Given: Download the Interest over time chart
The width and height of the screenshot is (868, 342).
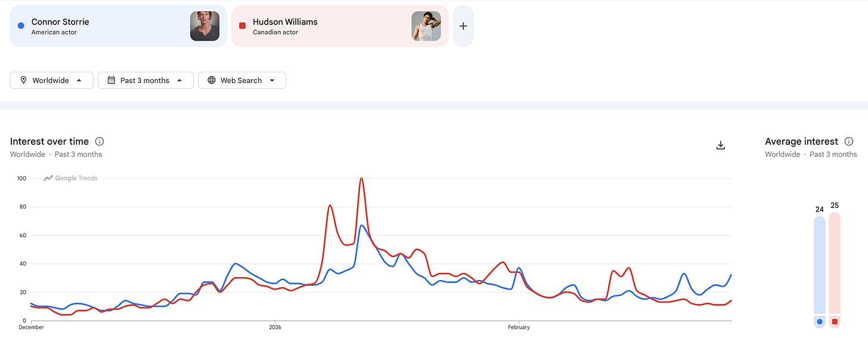Looking at the screenshot, I should 720,145.
